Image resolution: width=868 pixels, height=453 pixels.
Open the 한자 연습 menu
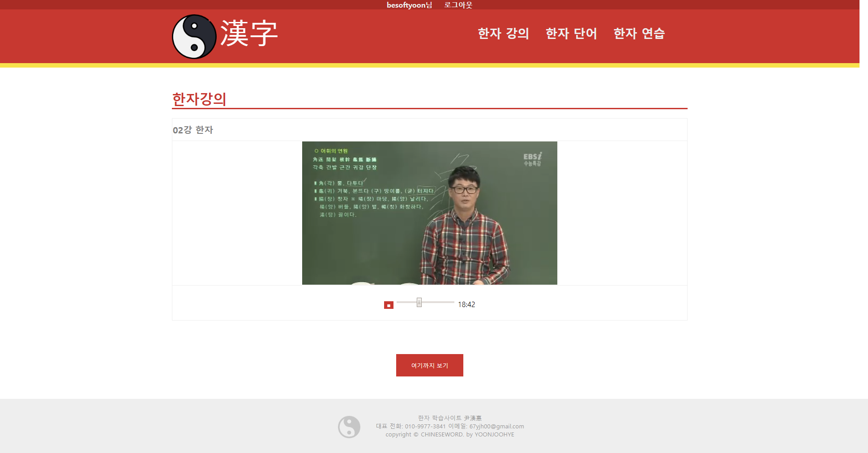pos(639,33)
